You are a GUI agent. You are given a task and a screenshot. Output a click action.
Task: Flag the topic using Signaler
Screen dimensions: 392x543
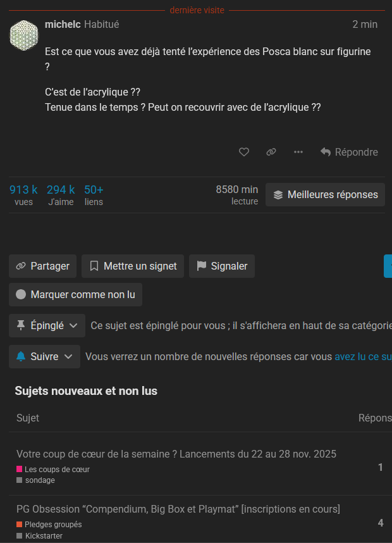[221, 266]
